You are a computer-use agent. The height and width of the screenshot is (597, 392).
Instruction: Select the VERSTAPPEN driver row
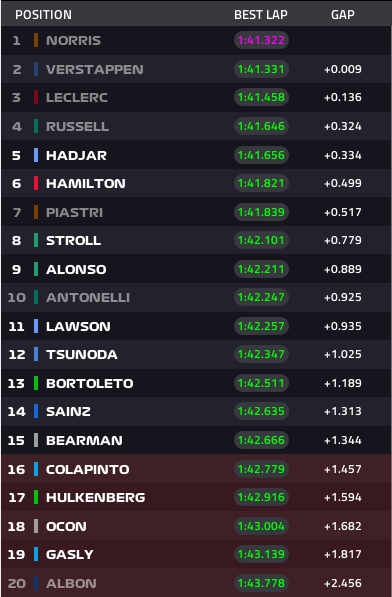point(196,69)
